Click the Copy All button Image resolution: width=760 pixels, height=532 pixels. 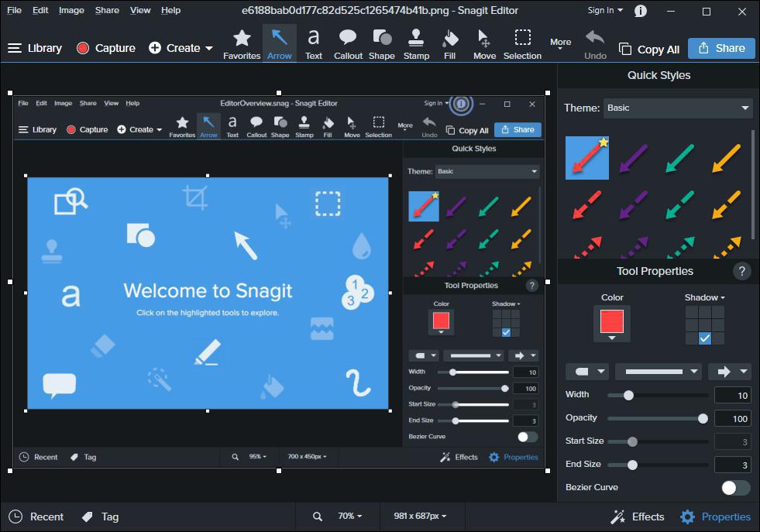[649, 50]
